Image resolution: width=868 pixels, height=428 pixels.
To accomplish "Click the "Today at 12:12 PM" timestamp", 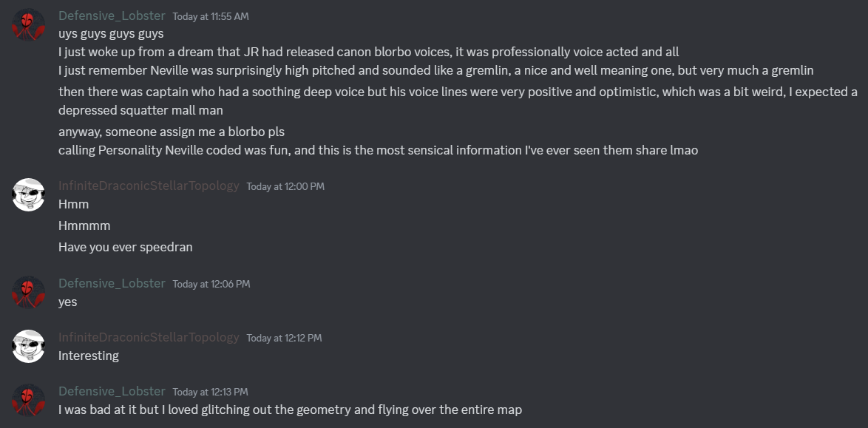I will pos(284,338).
